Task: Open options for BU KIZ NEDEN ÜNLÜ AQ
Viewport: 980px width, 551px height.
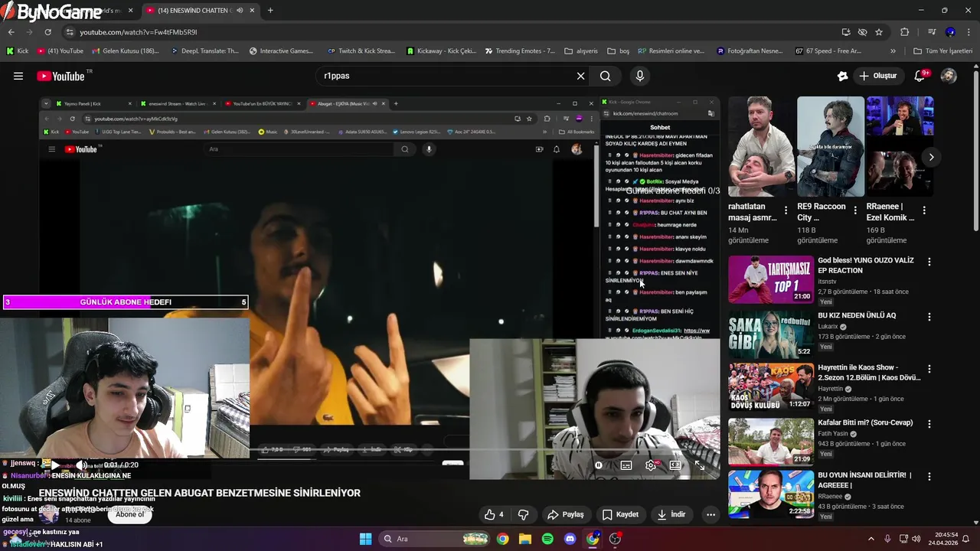Action: (x=929, y=317)
